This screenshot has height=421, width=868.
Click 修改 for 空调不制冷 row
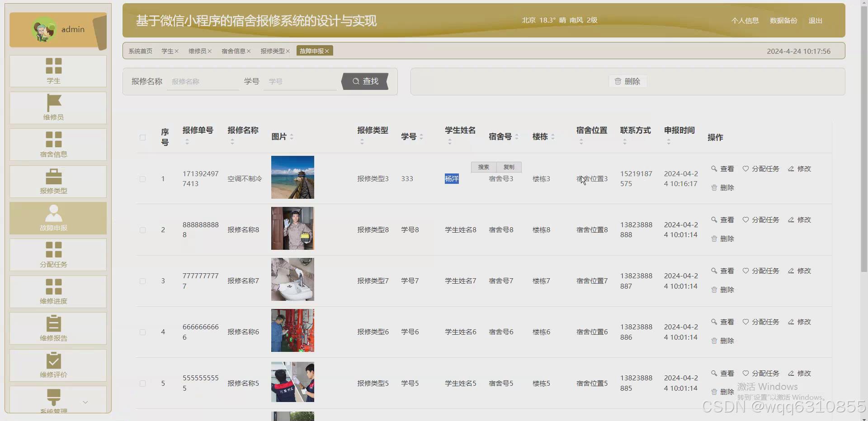click(799, 168)
